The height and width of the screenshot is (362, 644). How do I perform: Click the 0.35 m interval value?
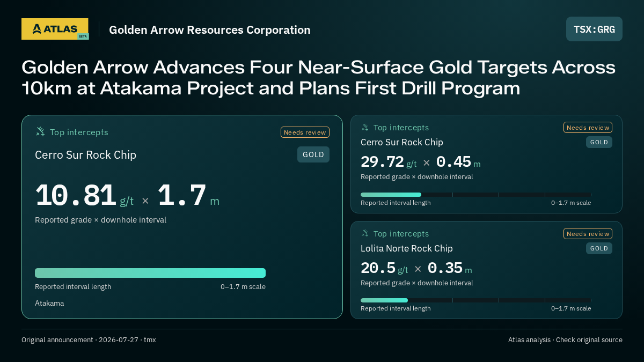(449, 268)
